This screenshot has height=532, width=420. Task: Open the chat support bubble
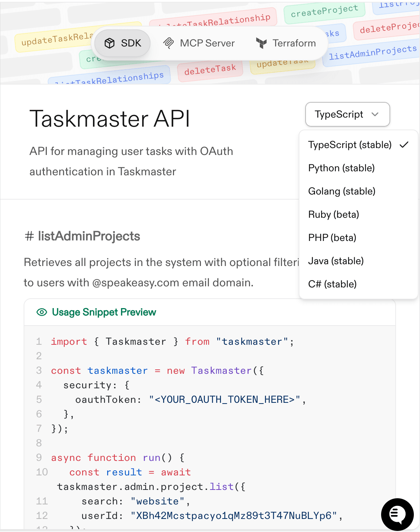tap(397, 514)
